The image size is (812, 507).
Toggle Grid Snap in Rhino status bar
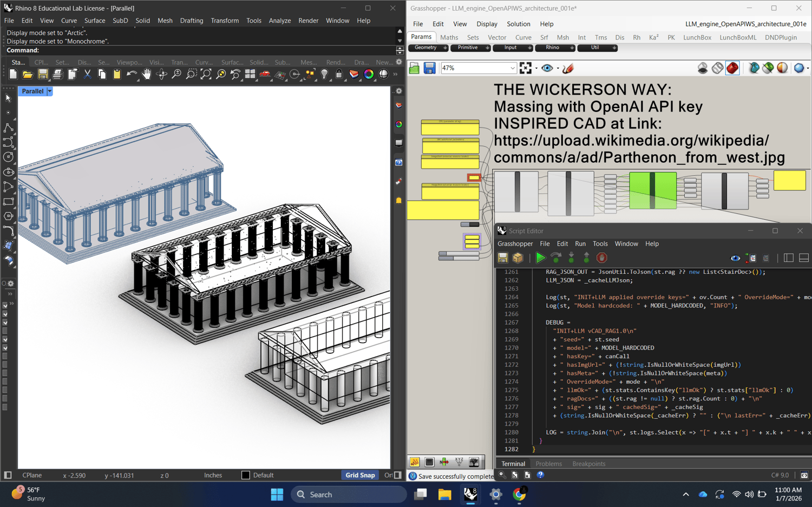coord(360,475)
